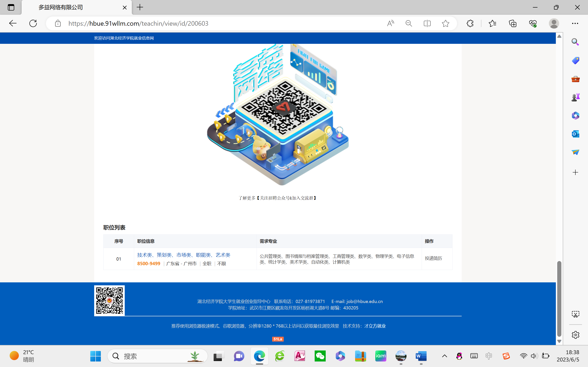Expand hidden system tray icons chevron

click(444, 356)
